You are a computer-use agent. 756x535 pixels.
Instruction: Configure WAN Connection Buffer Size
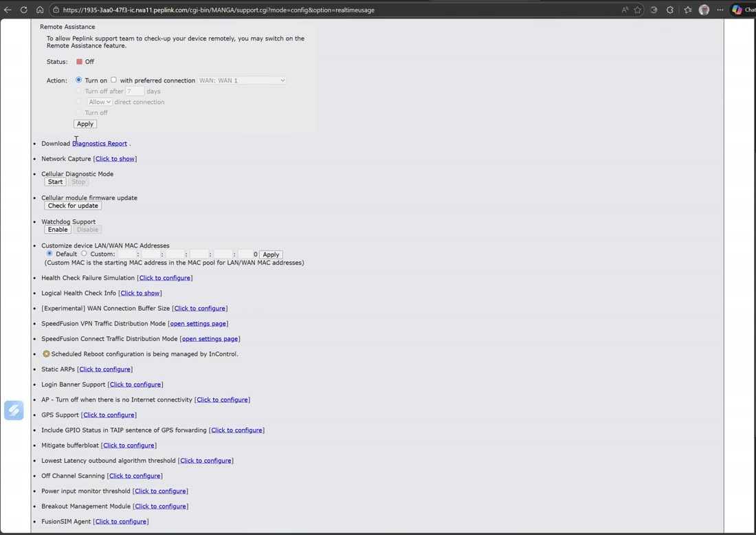click(199, 308)
